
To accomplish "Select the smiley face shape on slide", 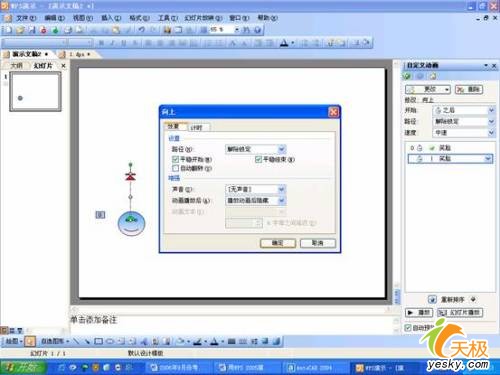I will (131, 223).
